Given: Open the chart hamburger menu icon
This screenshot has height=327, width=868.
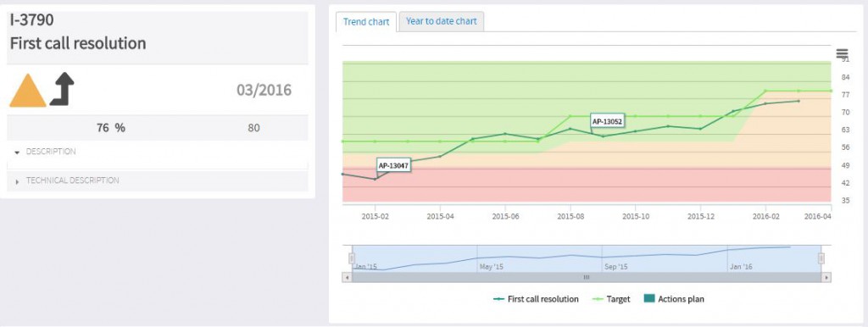Looking at the screenshot, I should pos(842,53).
